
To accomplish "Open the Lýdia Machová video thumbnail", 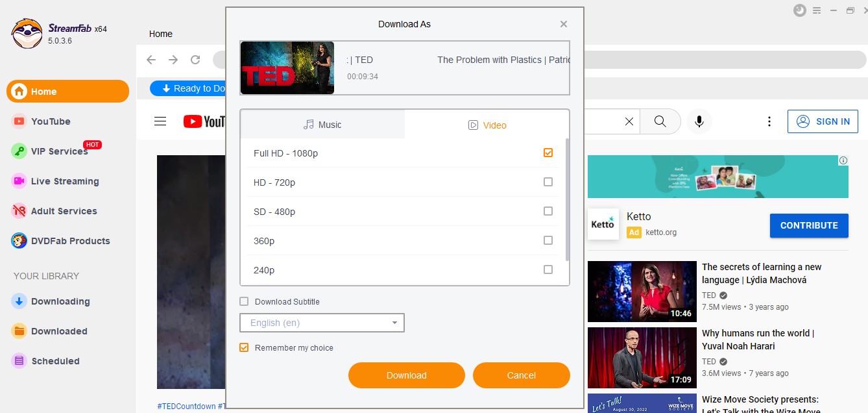I will click(642, 292).
